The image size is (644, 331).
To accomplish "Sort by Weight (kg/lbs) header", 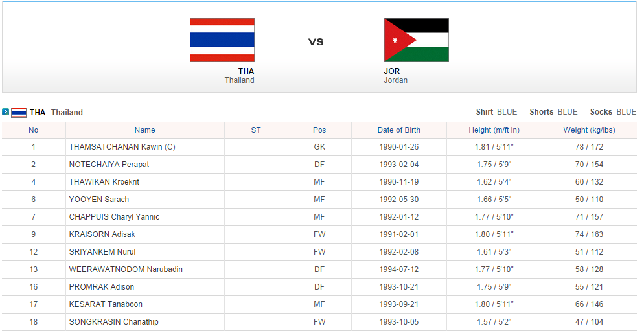I will pyautogui.click(x=589, y=130).
